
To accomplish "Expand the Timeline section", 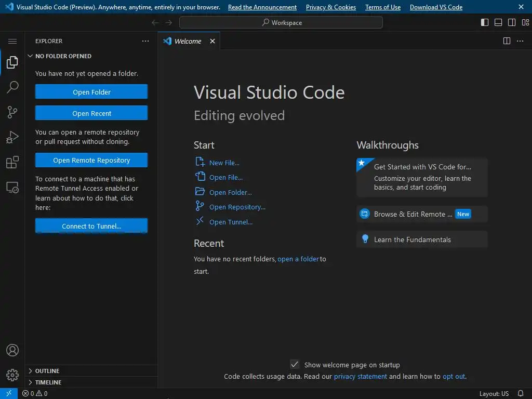I will (x=48, y=382).
